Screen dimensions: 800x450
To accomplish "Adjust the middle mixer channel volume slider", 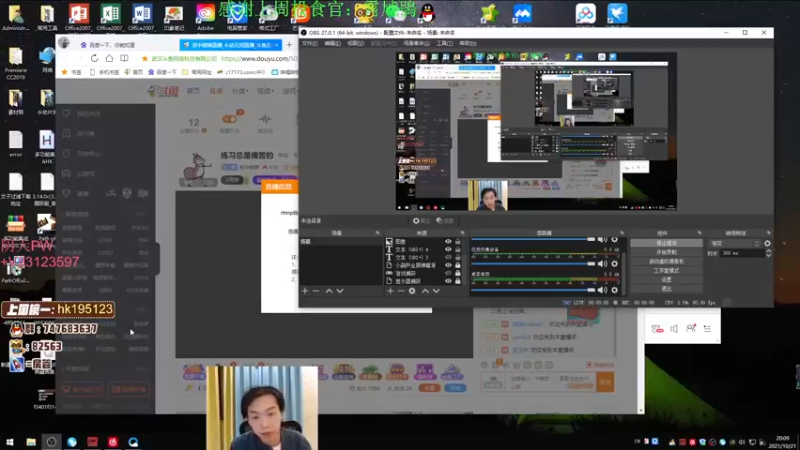I will click(533, 264).
